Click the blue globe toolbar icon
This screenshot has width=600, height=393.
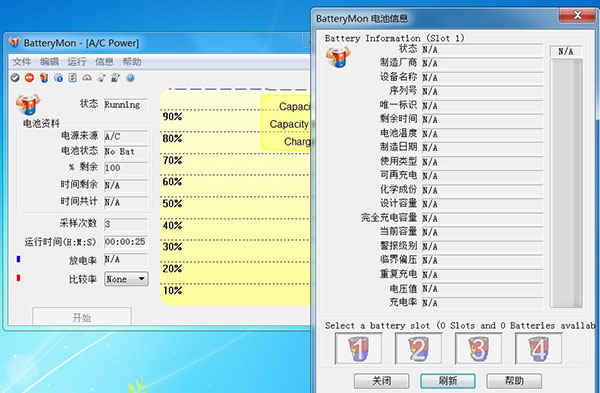click(x=130, y=78)
